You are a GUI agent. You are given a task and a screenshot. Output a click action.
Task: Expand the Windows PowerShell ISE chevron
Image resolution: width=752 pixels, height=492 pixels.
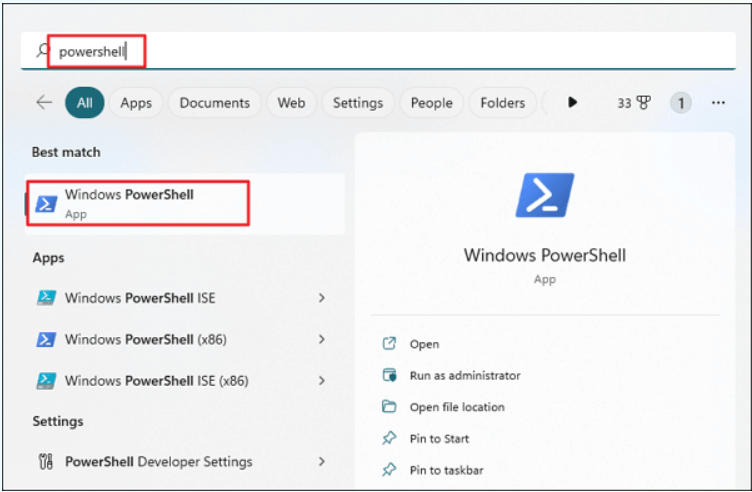click(x=322, y=298)
